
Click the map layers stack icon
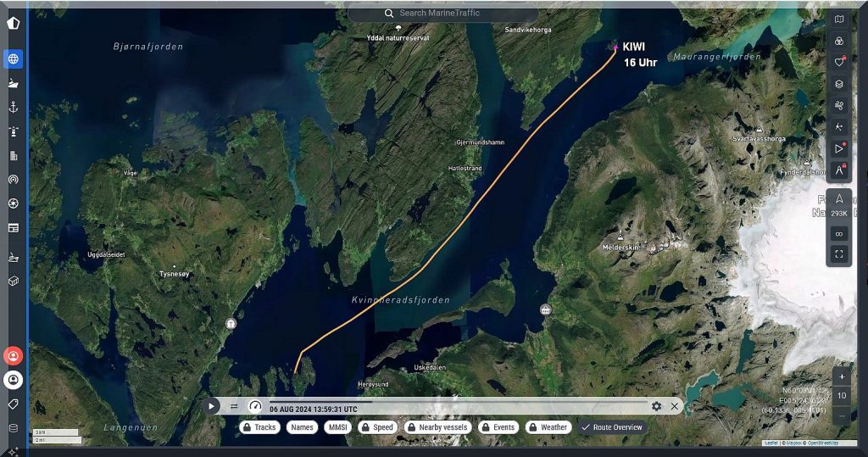pyautogui.click(x=838, y=84)
